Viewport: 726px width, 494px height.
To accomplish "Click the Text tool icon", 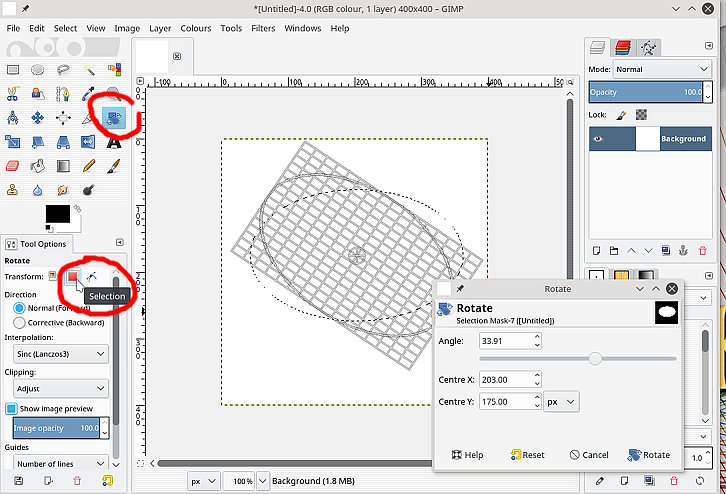I will 114,142.
